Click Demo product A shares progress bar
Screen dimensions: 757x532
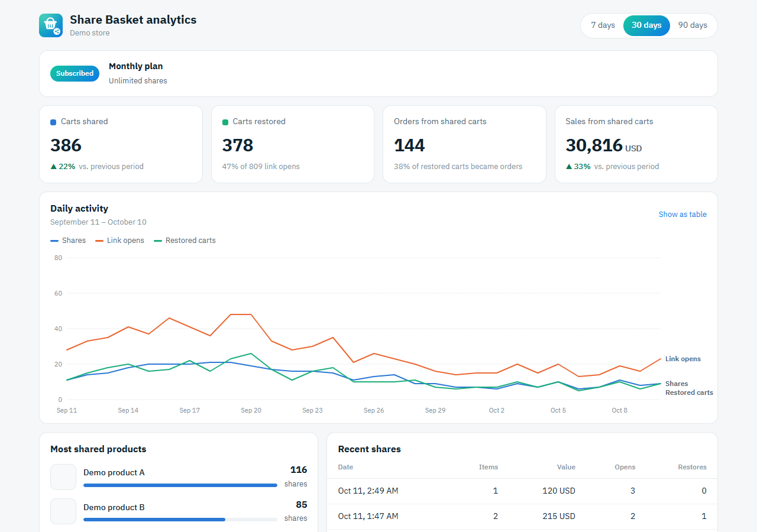(x=180, y=485)
